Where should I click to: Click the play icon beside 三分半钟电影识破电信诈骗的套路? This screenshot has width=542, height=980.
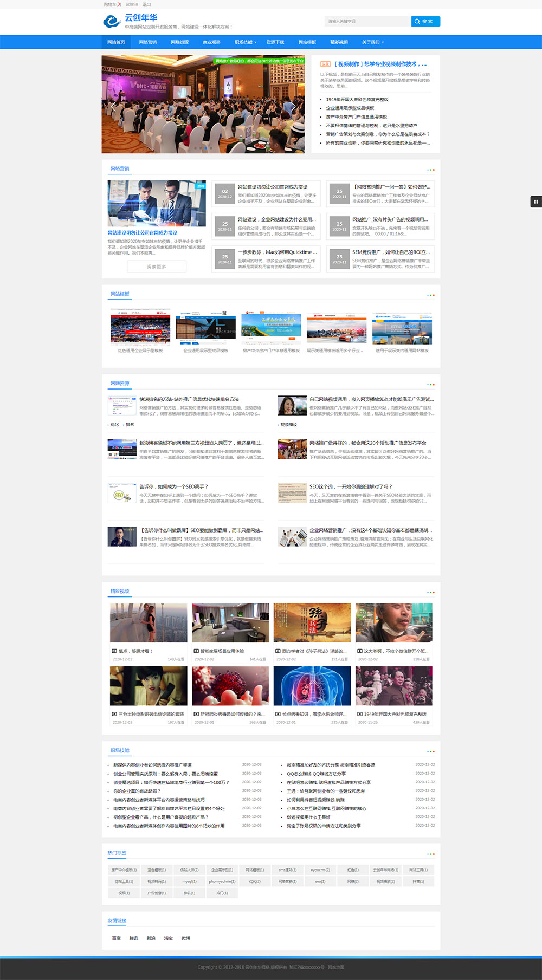[x=114, y=714]
